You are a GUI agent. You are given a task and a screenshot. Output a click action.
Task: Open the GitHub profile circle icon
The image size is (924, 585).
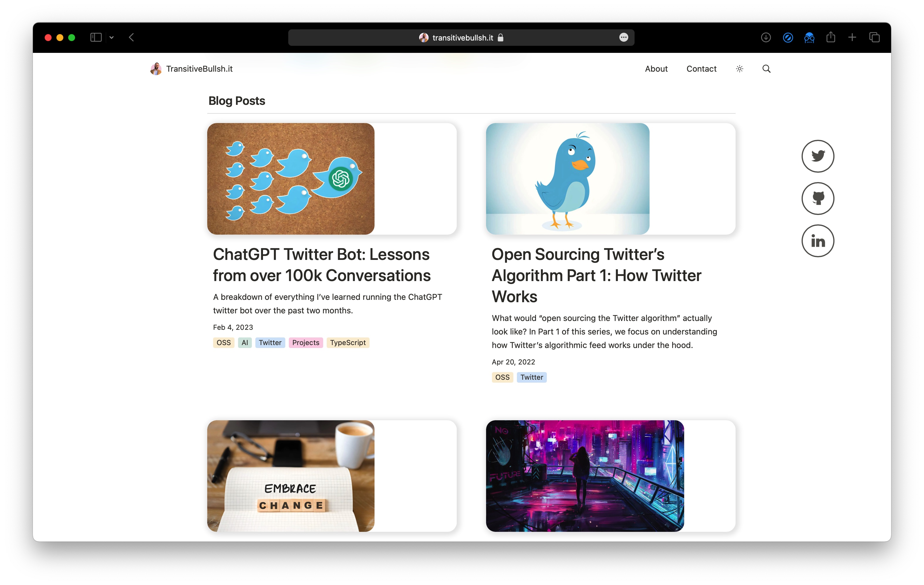pos(817,198)
